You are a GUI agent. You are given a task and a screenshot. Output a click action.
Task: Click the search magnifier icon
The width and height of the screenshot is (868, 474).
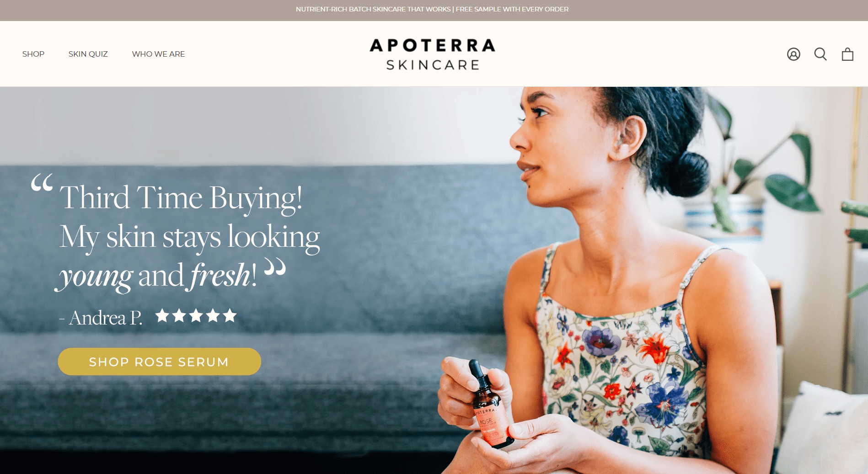[x=820, y=54]
